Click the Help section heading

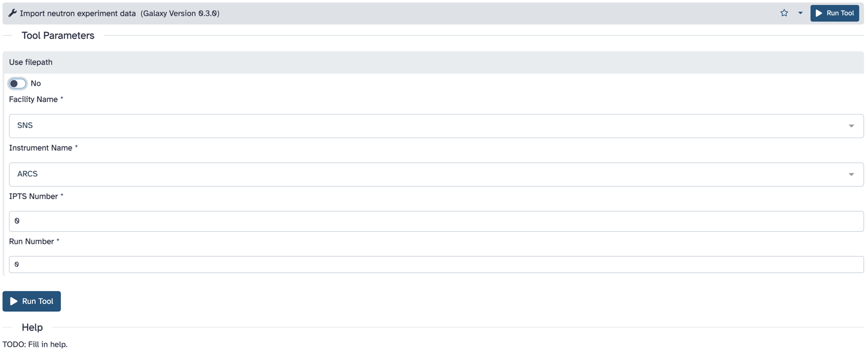pos(32,327)
